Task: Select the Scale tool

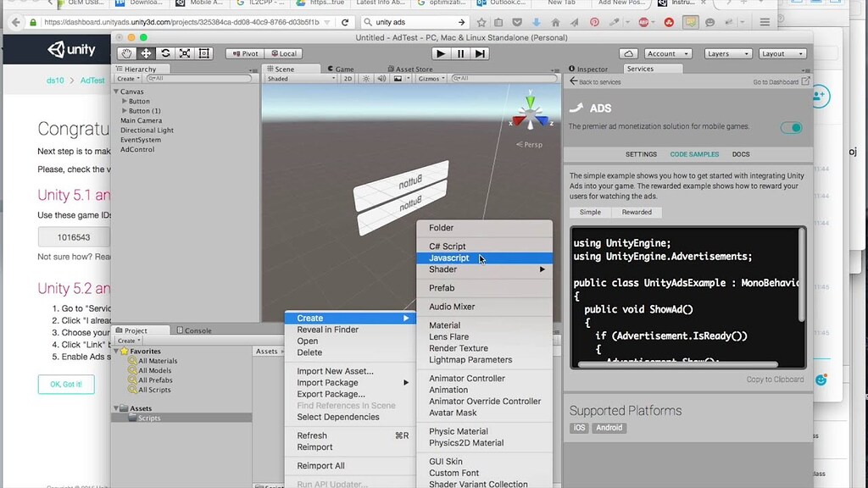Action: pos(184,53)
